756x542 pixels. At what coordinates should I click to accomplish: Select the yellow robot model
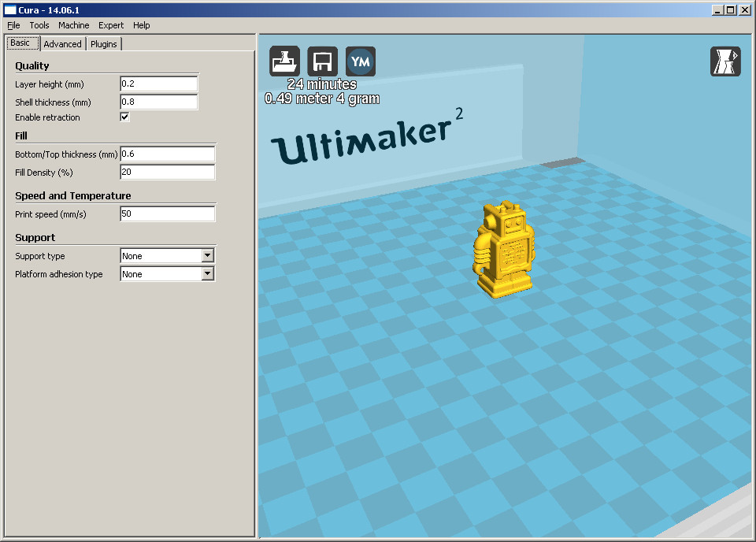pos(503,249)
